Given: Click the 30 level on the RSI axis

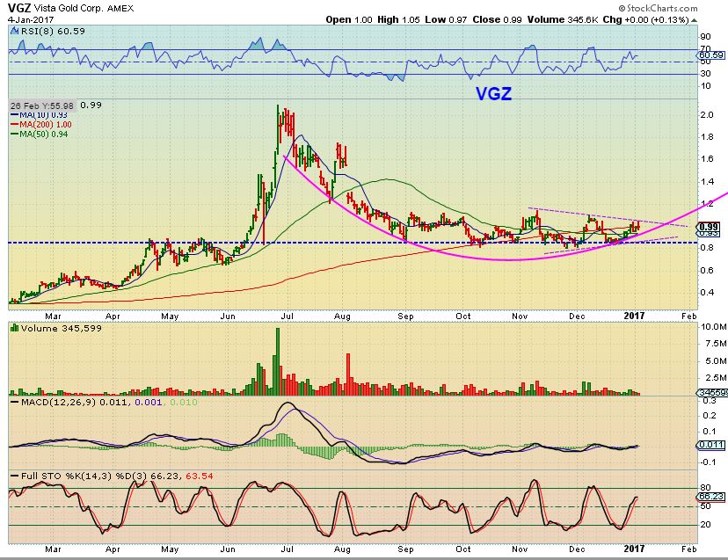Looking at the screenshot, I should (x=705, y=73).
